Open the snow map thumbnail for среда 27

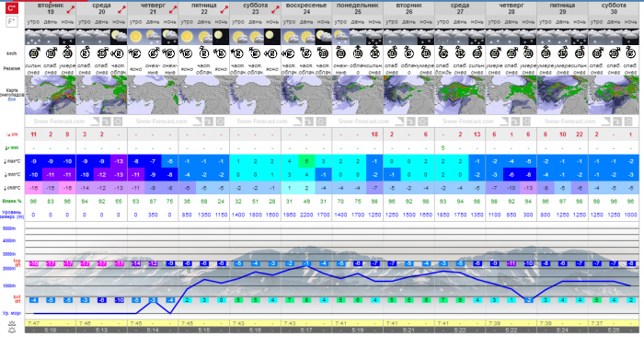[460, 95]
